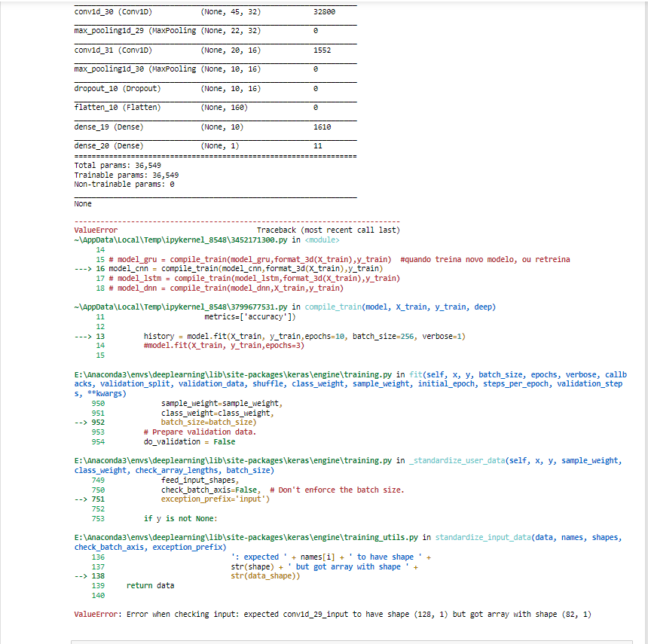Click output shape (None, 160)
Screen dimensions: 648x644
[x=224, y=108]
